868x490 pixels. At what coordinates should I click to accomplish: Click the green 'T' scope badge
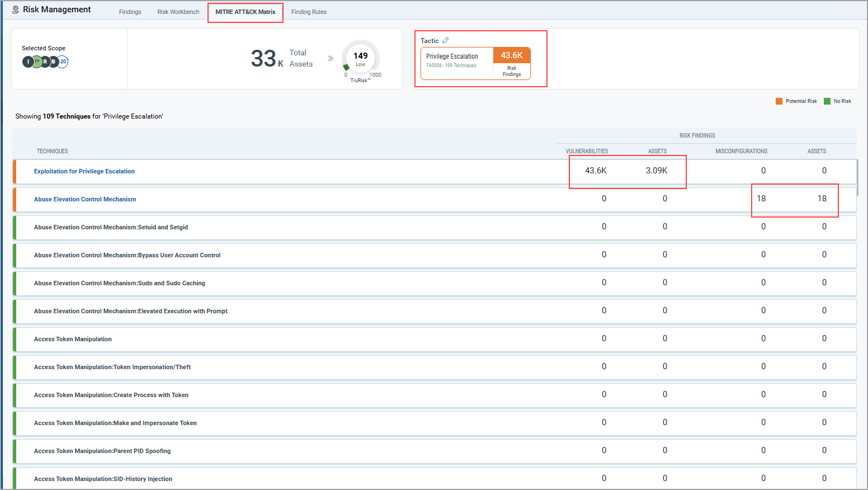36,62
